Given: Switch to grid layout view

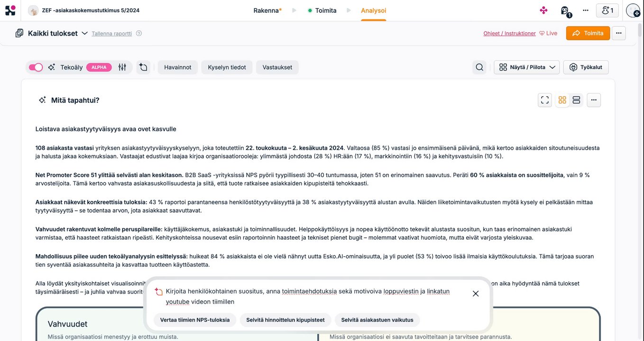Looking at the screenshot, I should pos(562,100).
